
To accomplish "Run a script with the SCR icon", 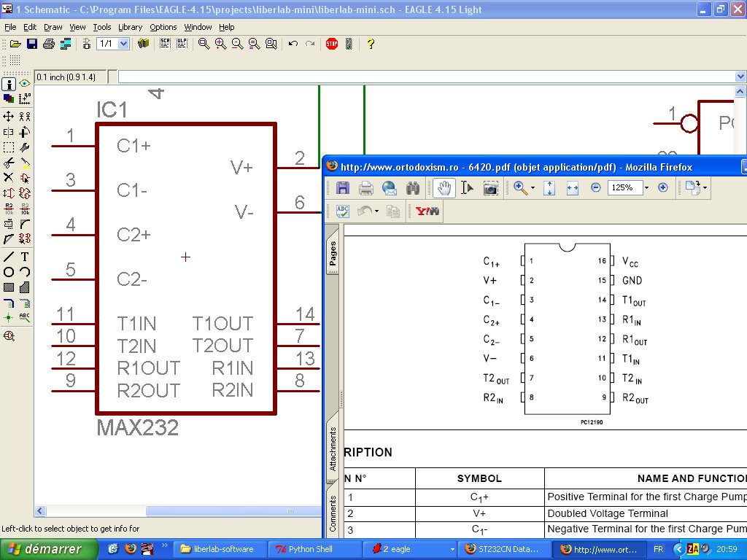I will click(165, 44).
